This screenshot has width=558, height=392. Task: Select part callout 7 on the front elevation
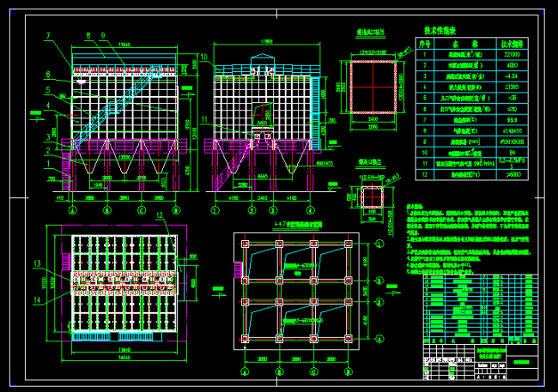pos(48,36)
